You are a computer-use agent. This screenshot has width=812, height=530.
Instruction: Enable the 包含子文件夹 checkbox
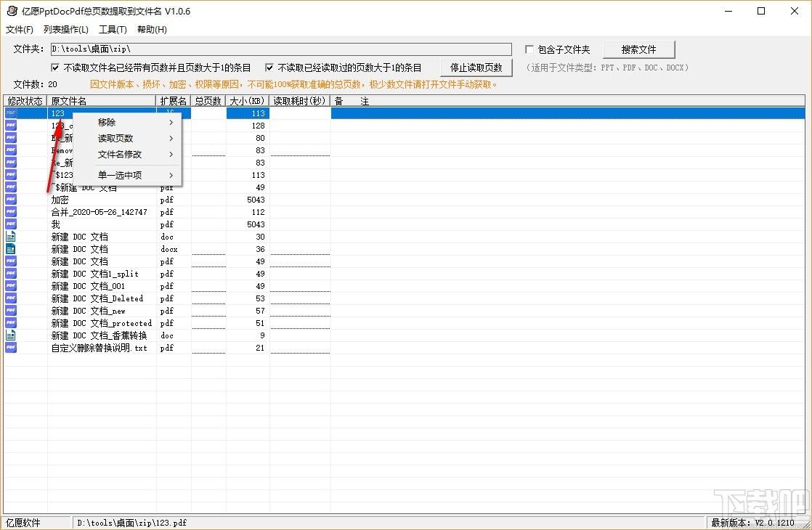pyautogui.click(x=529, y=49)
